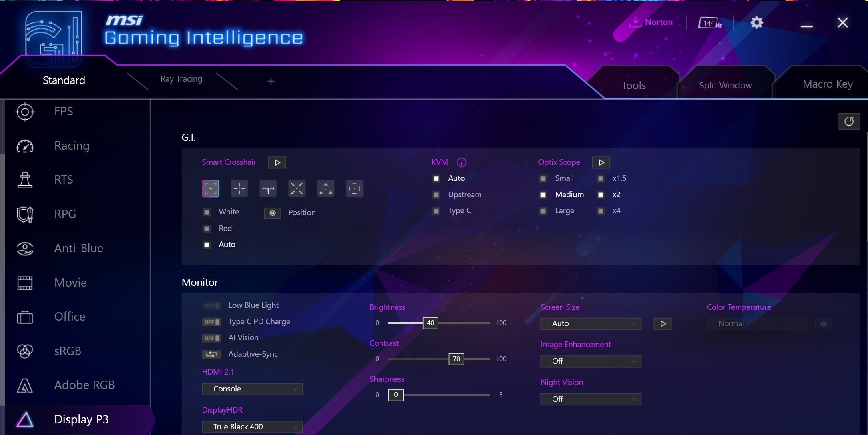Click the Sharpness slider handle at 0
Image resolution: width=868 pixels, height=435 pixels.
point(396,395)
